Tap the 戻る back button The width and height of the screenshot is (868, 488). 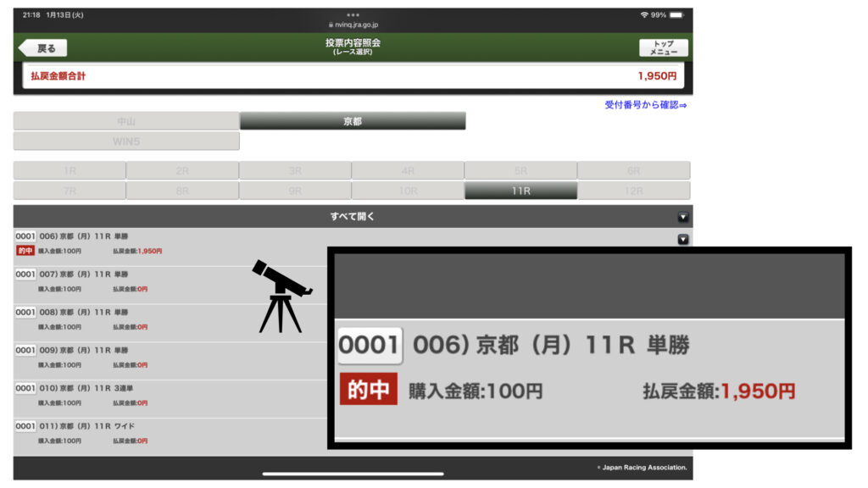pos(43,48)
